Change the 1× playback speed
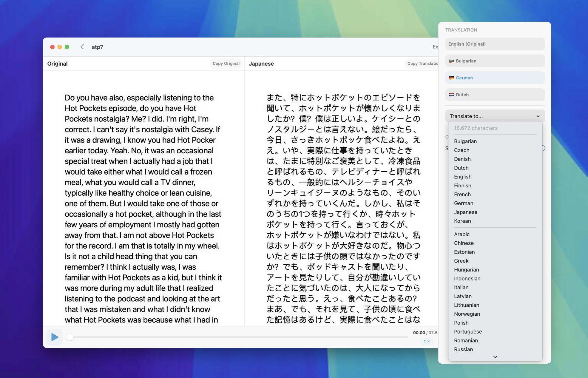Viewport: 588px width, 378px height. pos(427,341)
